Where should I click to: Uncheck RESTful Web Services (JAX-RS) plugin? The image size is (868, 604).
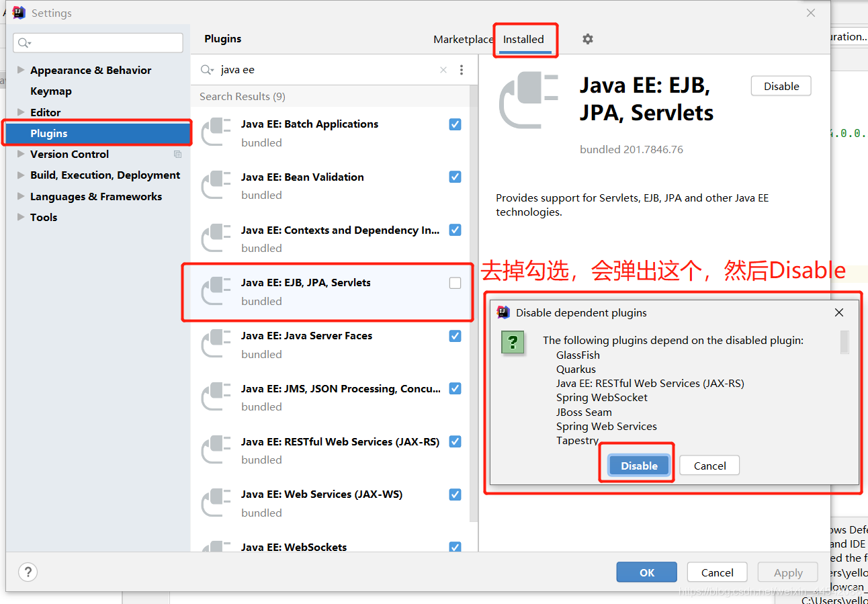[455, 441]
